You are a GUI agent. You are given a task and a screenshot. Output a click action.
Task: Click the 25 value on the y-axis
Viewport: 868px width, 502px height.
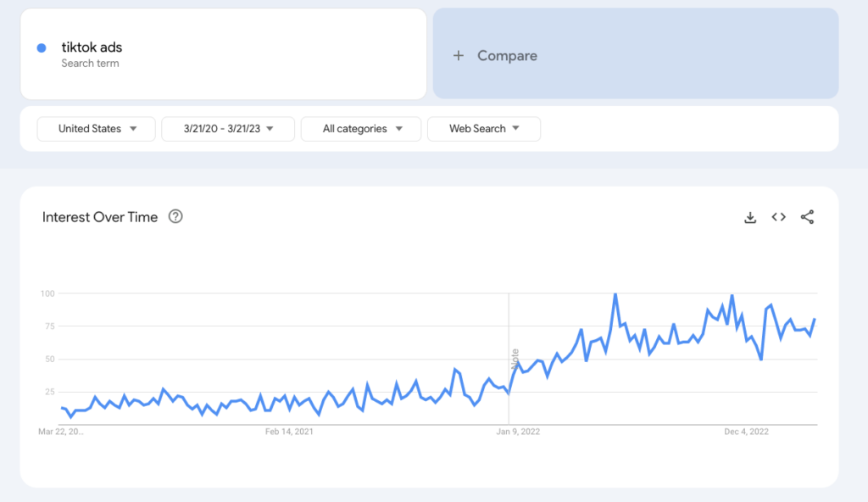(50, 392)
